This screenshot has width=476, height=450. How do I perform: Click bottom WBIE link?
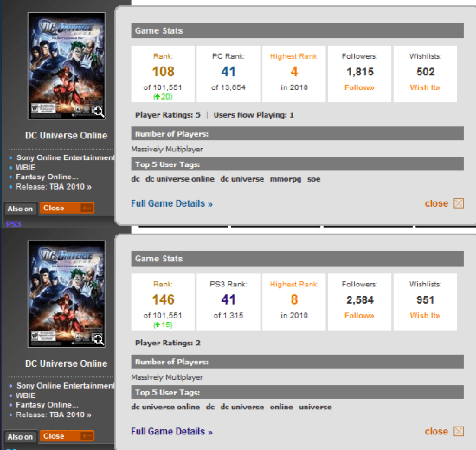(26, 395)
